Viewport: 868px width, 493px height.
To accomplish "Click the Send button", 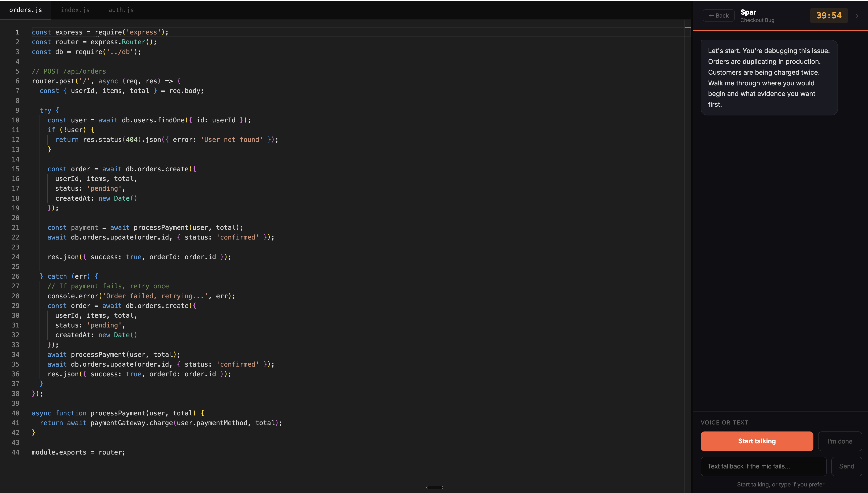I will pyautogui.click(x=846, y=466).
